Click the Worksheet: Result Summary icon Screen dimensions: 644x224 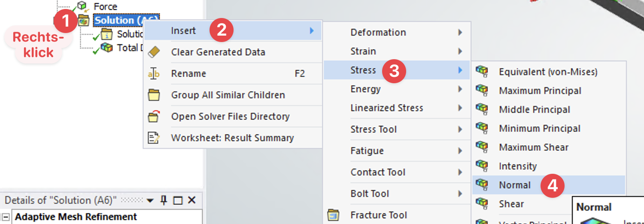154,138
